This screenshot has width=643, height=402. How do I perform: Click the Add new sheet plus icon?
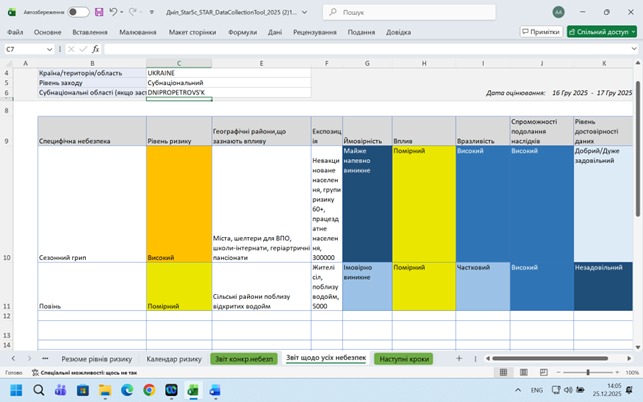(x=459, y=358)
